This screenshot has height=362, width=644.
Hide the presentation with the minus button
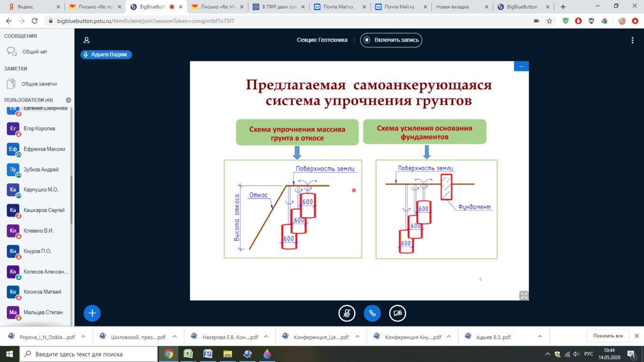coord(521,66)
